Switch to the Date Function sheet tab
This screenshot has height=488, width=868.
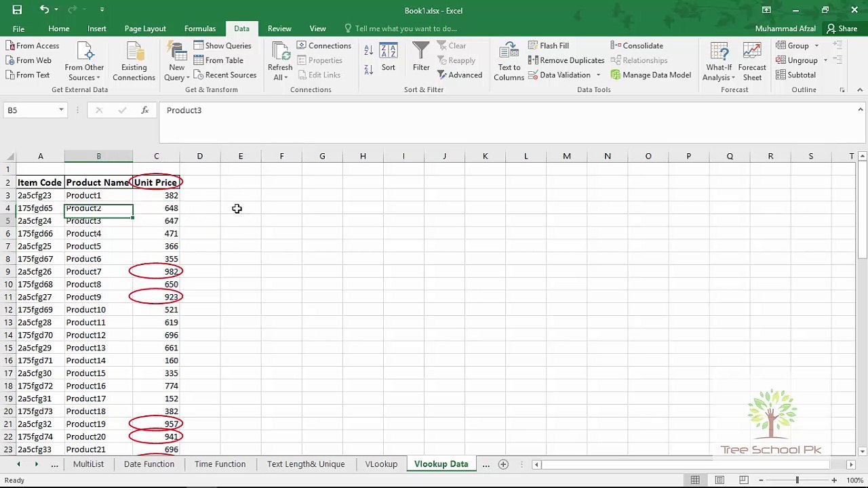click(x=149, y=464)
